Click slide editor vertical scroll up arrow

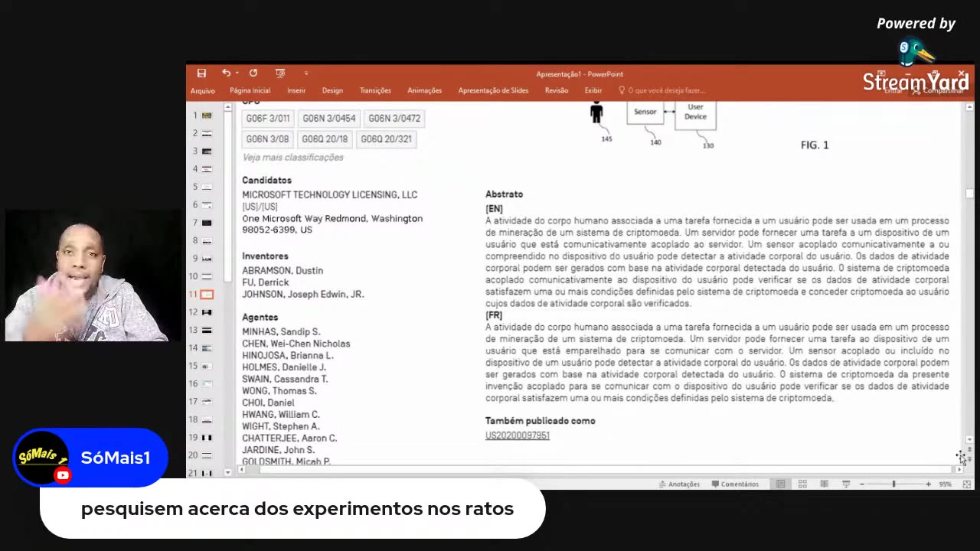tap(969, 107)
